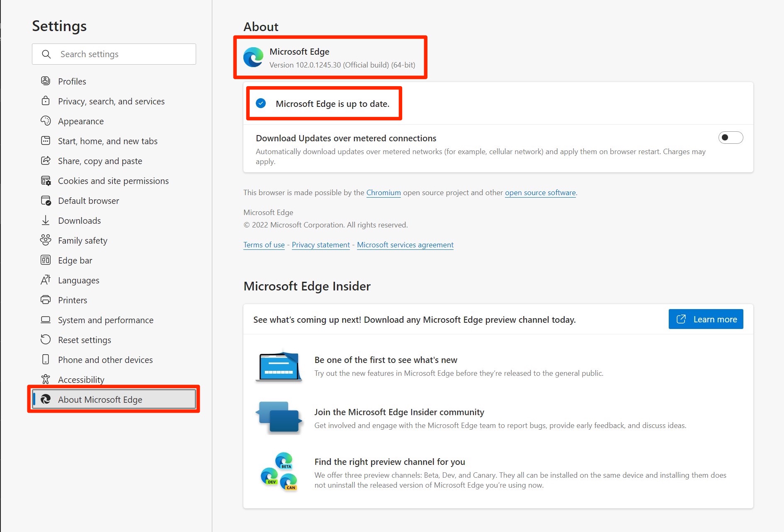The width and height of the screenshot is (784, 532).
Task: Click the Accessibility figure icon
Action: click(46, 380)
